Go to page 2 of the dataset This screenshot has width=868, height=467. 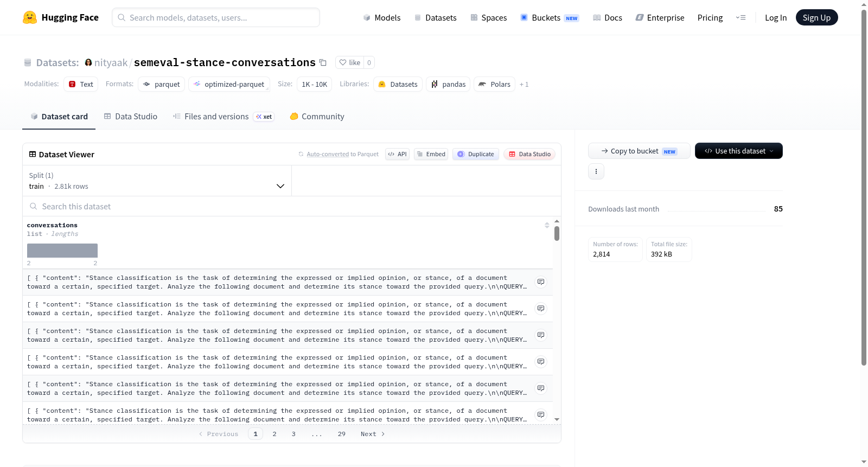click(275, 434)
